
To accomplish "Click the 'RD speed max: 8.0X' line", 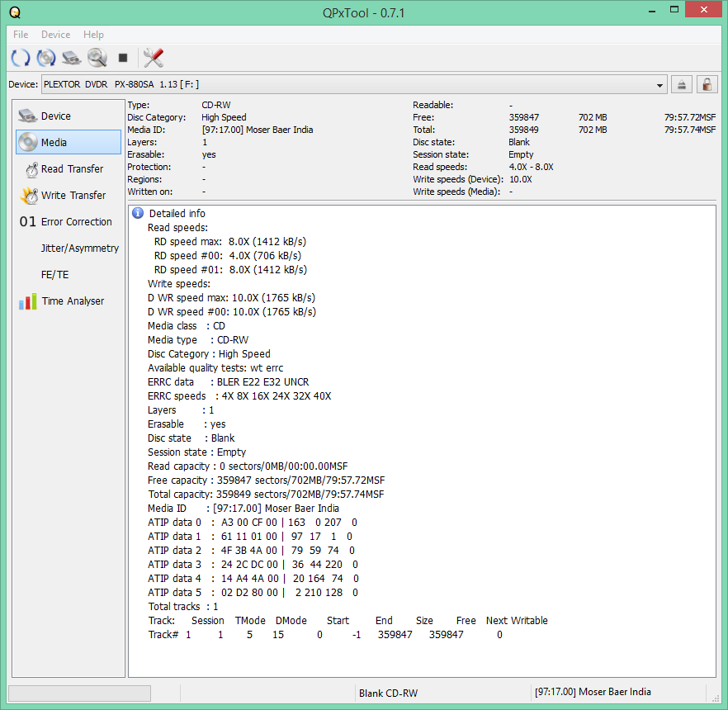I will click(230, 241).
